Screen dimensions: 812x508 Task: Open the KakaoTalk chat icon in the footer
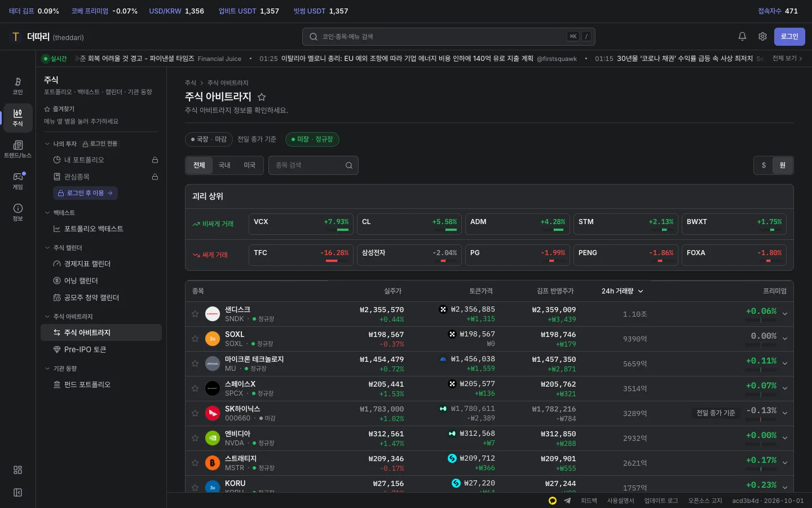click(x=553, y=501)
